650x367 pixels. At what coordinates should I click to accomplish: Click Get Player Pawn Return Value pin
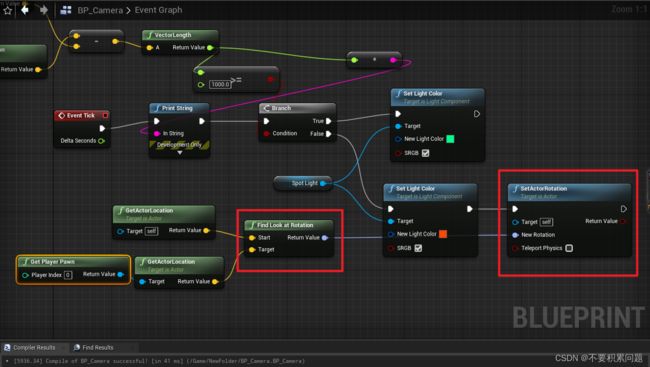point(120,275)
